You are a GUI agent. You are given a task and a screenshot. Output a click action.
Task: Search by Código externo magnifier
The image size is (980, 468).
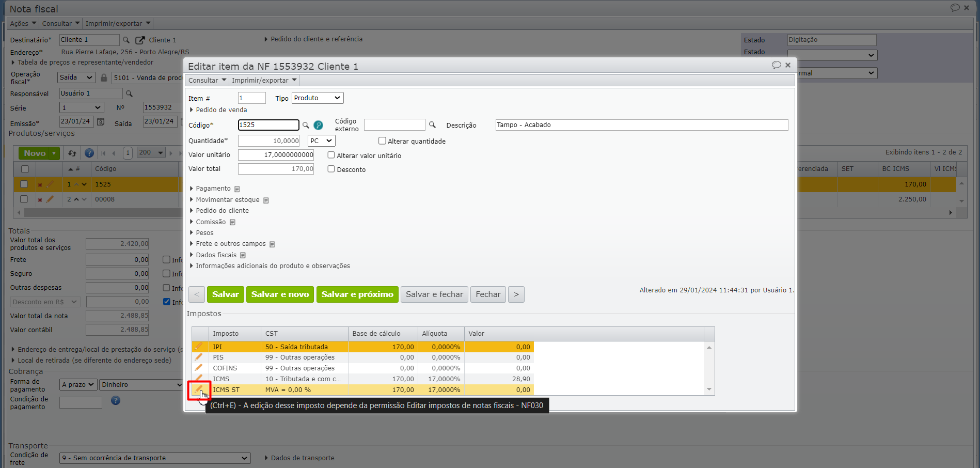pos(433,125)
